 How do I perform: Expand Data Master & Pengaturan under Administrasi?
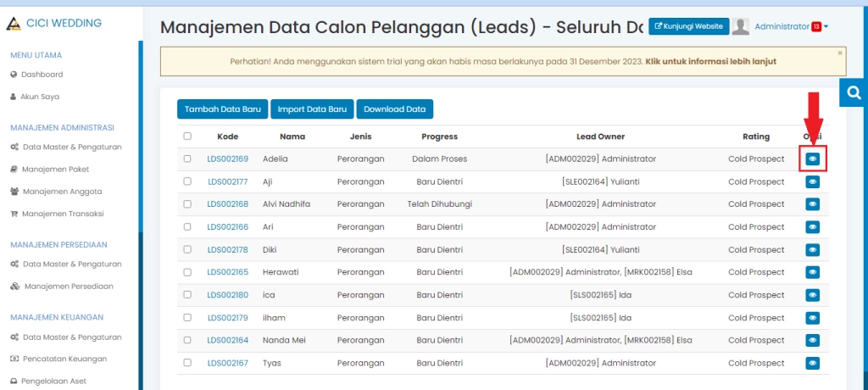coord(72,147)
